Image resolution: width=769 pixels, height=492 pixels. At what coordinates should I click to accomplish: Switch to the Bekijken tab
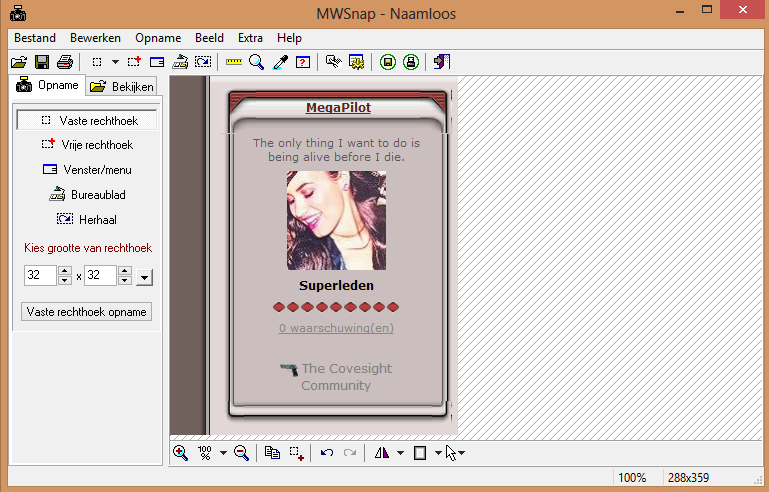[x=122, y=87]
